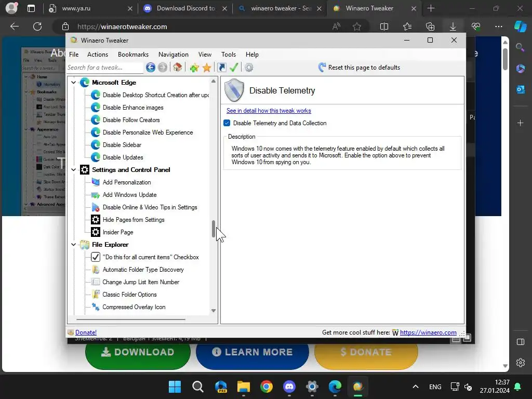
Task: Open Windows Start menu button
Action: [x=175, y=387]
